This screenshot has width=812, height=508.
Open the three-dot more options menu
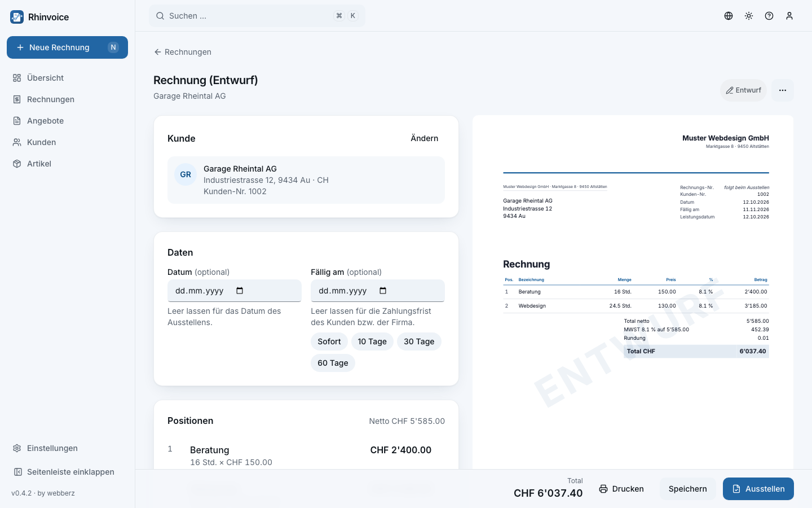pos(783,90)
